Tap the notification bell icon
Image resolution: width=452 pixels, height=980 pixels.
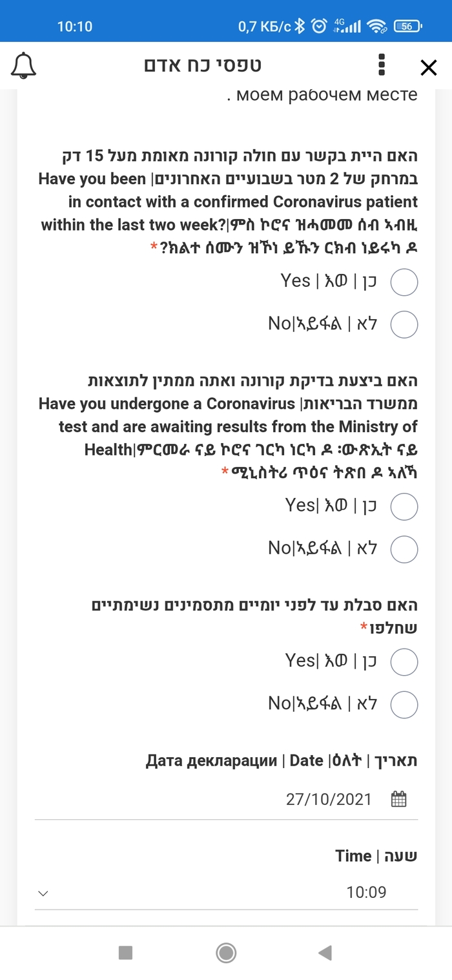pyautogui.click(x=24, y=66)
